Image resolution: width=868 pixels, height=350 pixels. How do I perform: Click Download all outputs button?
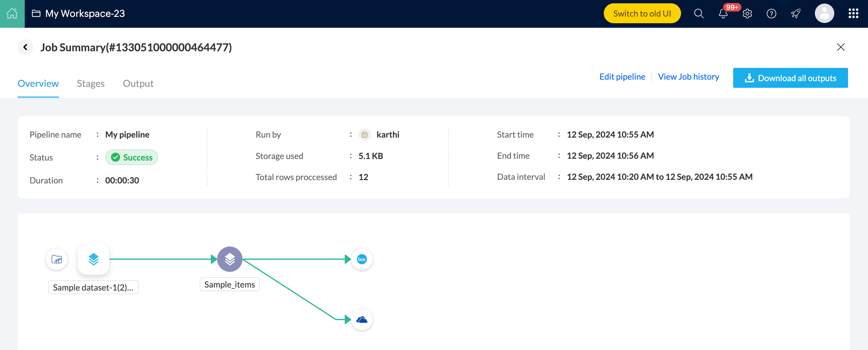click(790, 78)
